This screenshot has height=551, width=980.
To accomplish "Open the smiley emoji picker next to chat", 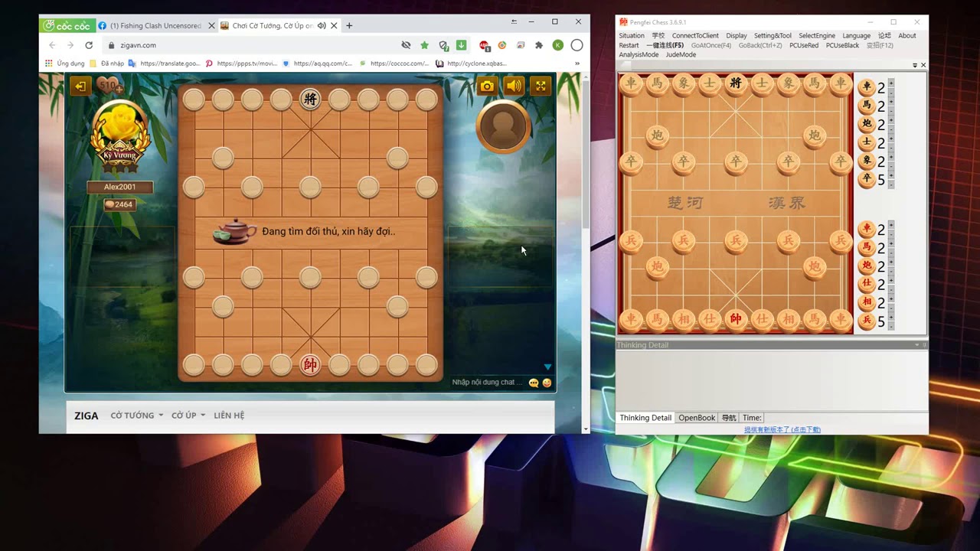I will click(547, 382).
